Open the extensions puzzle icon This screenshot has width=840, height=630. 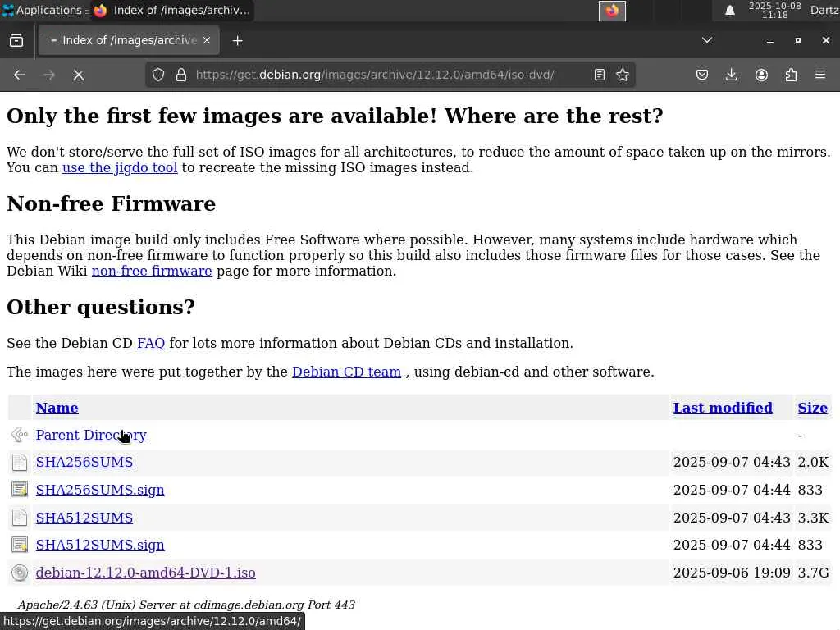click(791, 75)
